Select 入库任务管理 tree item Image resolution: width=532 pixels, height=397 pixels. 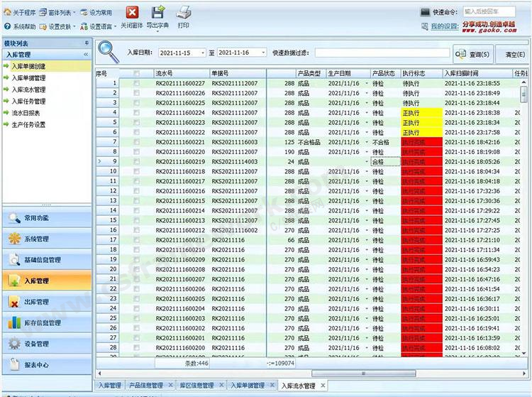(x=28, y=101)
